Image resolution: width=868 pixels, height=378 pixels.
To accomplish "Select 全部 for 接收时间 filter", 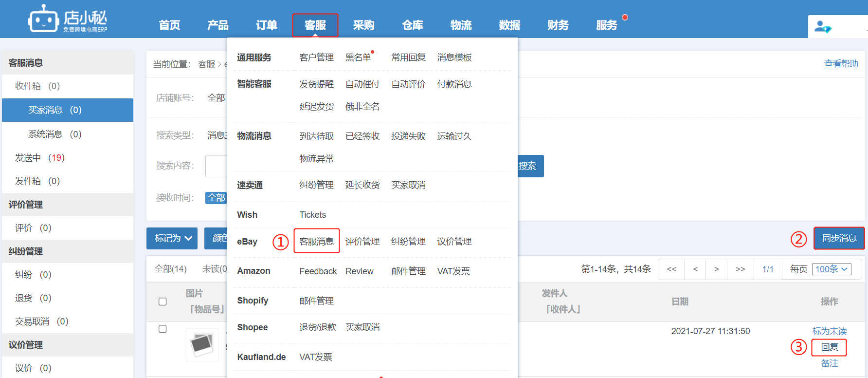I will [216, 198].
